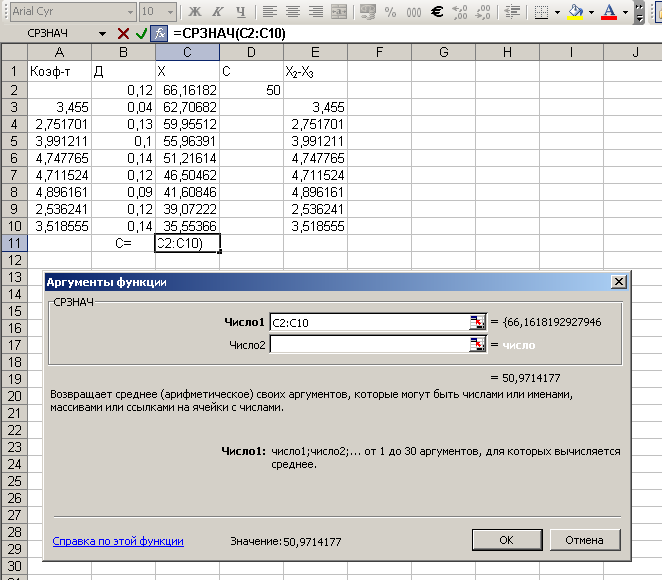Confirm formula entry with green check
662x580 pixels.
pos(141,33)
